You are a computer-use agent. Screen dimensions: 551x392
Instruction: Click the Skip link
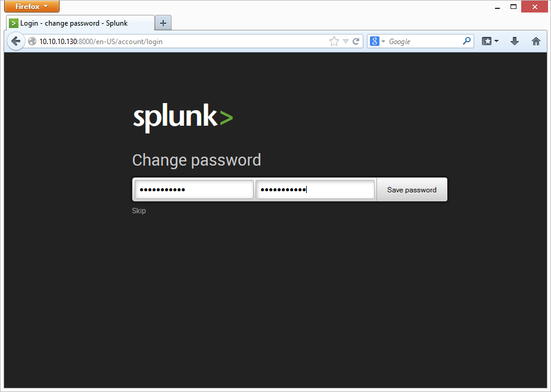(139, 210)
